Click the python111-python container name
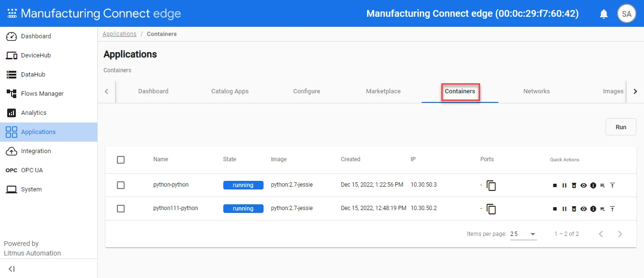644x278 pixels. [x=175, y=208]
